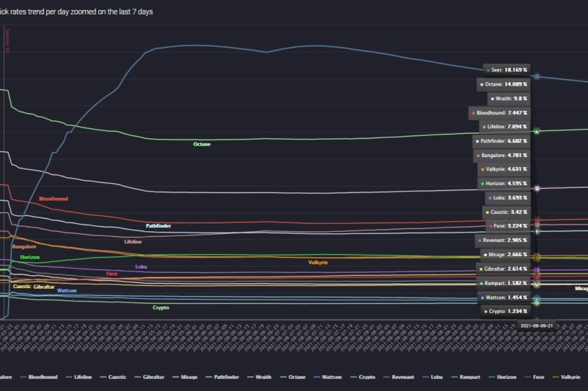The width and height of the screenshot is (588, 391).
Task: Click the 2021-08-09-21 date tooltip on x-axis
Action: click(537, 325)
